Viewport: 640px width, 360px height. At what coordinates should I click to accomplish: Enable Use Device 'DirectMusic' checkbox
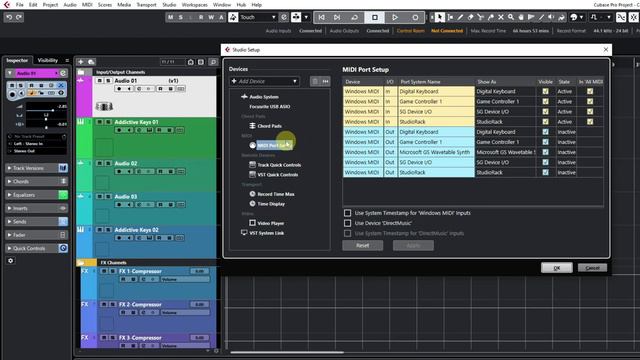pos(347,223)
